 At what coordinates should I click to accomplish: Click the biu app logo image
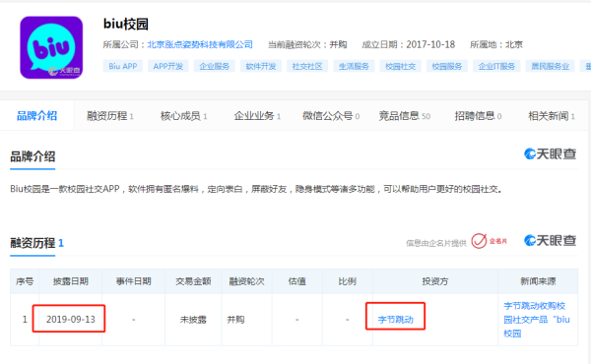click(51, 47)
